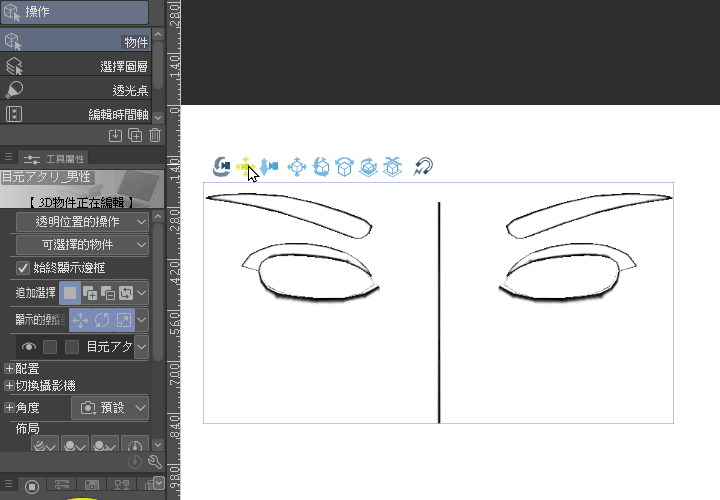The width and height of the screenshot is (720, 500).
Task: Open third bottom panel tab icon
Action: (92, 485)
